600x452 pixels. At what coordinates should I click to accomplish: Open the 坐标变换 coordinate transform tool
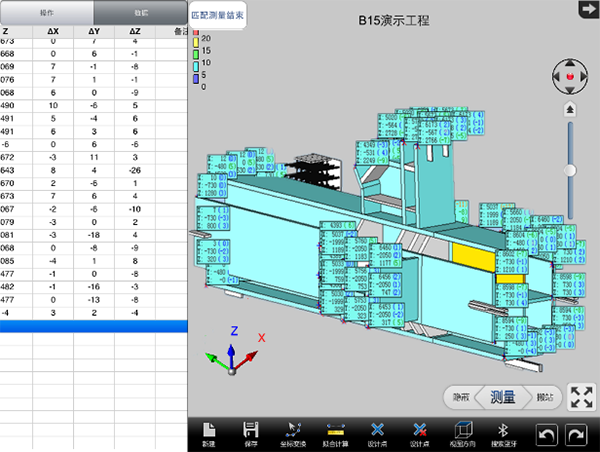293,434
